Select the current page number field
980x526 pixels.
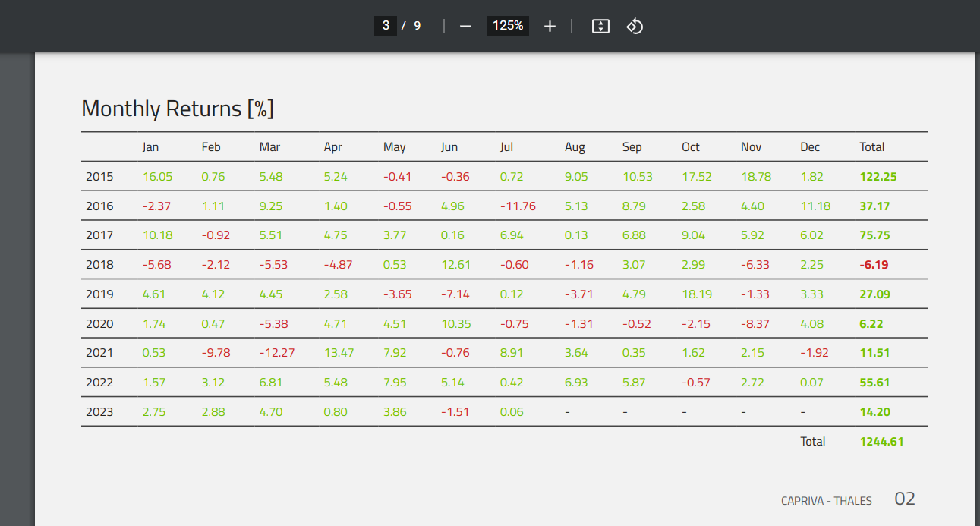click(x=386, y=26)
